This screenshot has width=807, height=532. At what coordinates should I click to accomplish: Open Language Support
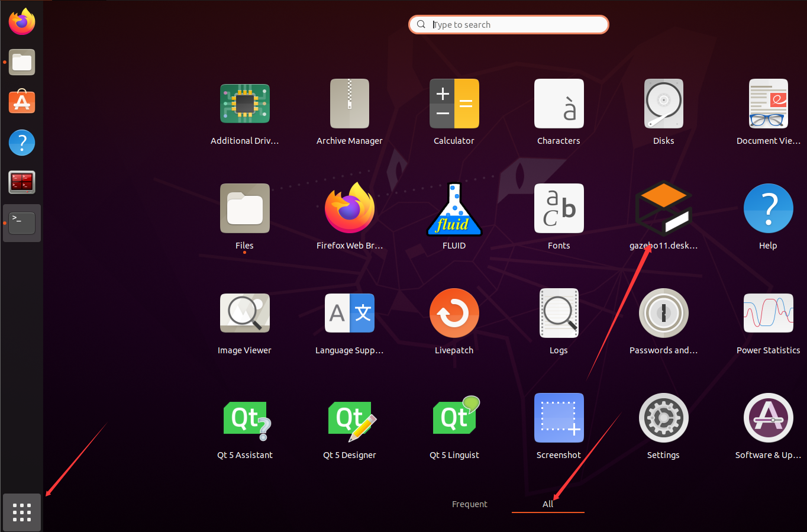(350, 313)
